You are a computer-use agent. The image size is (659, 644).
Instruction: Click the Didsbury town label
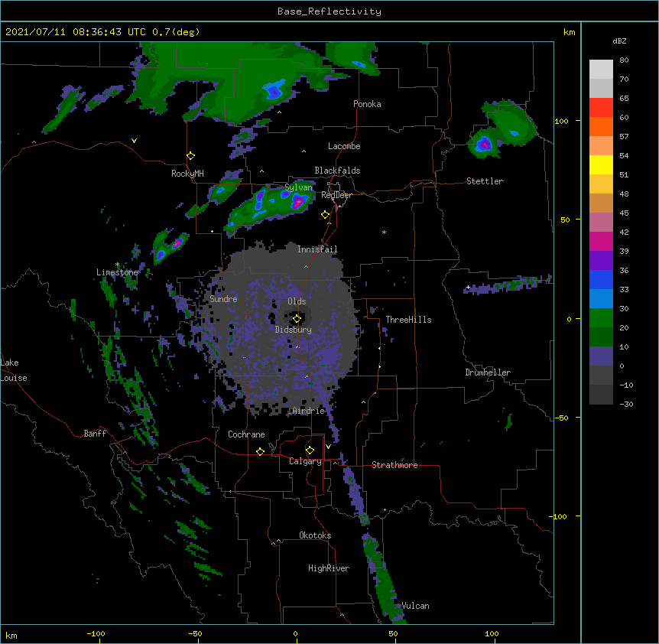tap(293, 330)
